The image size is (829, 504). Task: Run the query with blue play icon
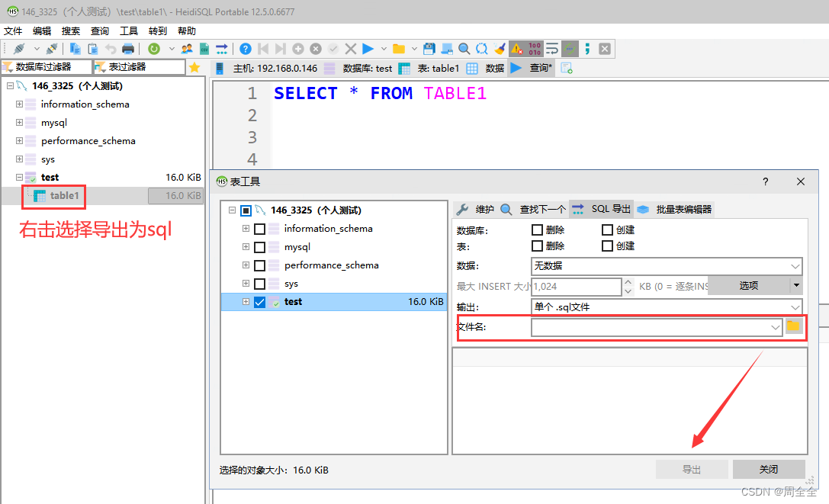[x=368, y=50]
